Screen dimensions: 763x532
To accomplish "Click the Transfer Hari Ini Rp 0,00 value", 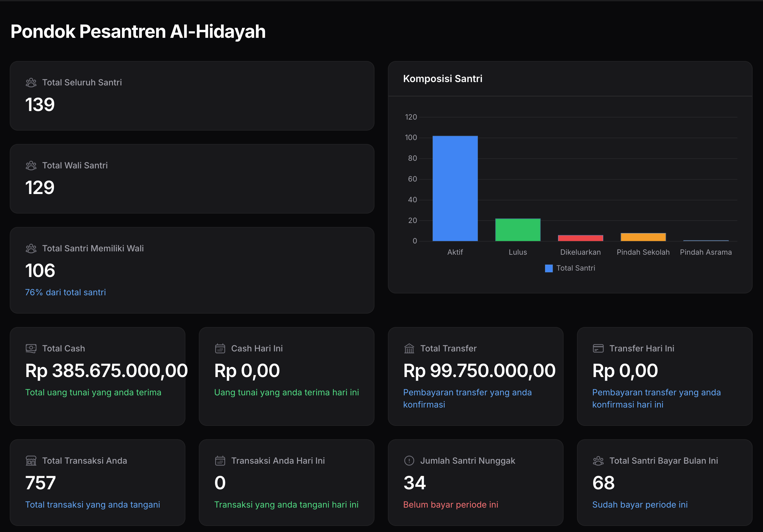I will pos(625,371).
